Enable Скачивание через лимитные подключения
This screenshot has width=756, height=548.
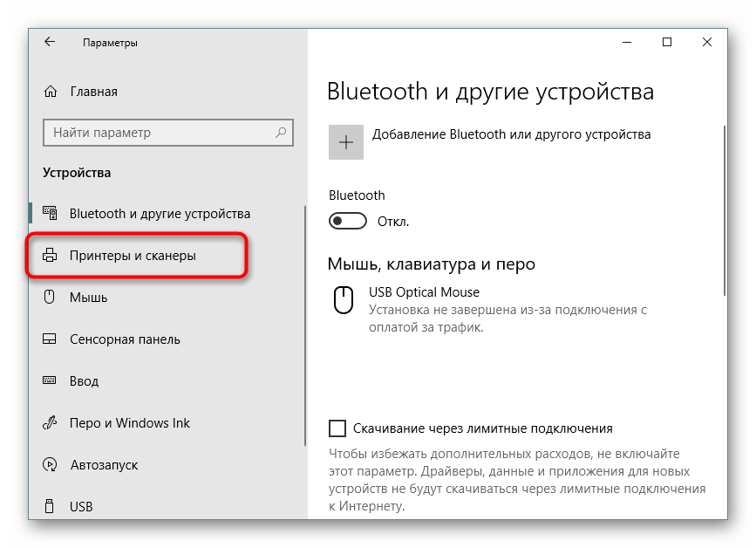coord(337,428)
